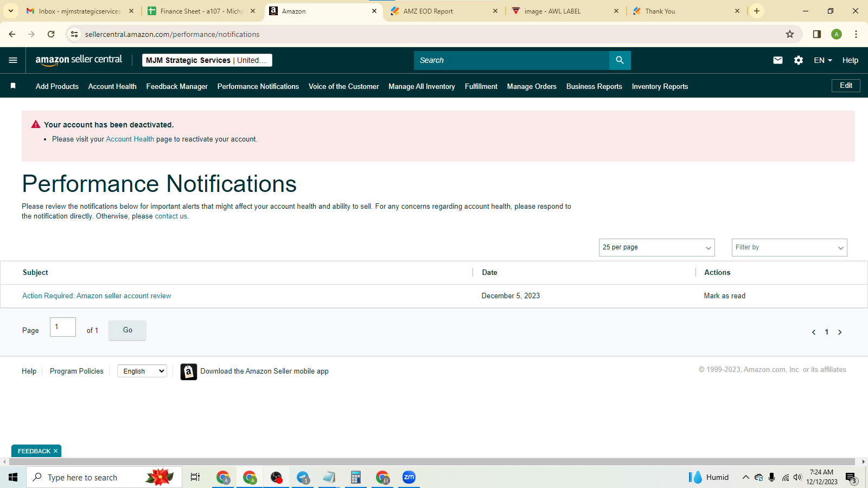Click the Edit button in nav bar
The width and height of the screenshot is (868, 488).
pyautogui.click(x=846, y=86)
